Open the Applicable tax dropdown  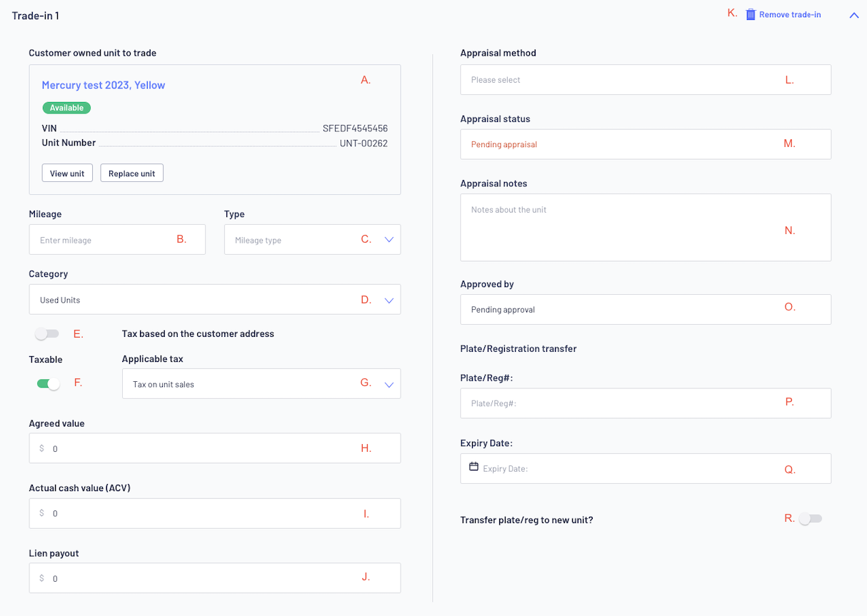[261, 384]
